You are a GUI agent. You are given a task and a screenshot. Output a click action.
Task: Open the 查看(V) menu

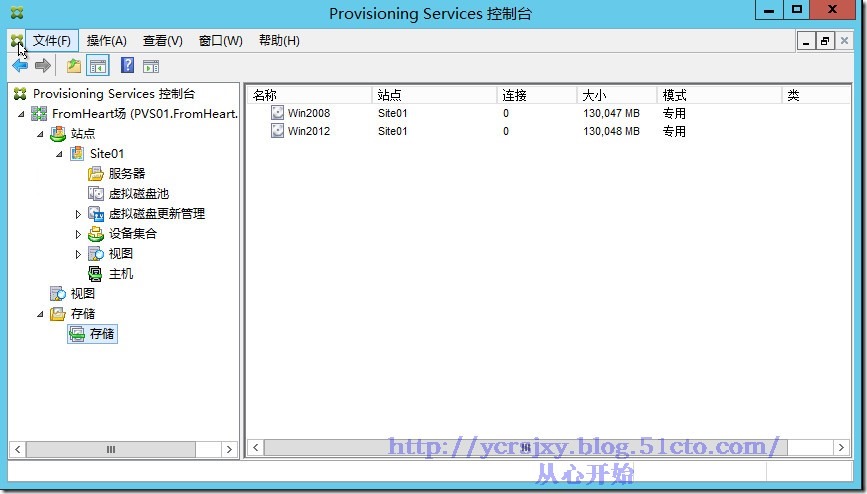[163, 41]
